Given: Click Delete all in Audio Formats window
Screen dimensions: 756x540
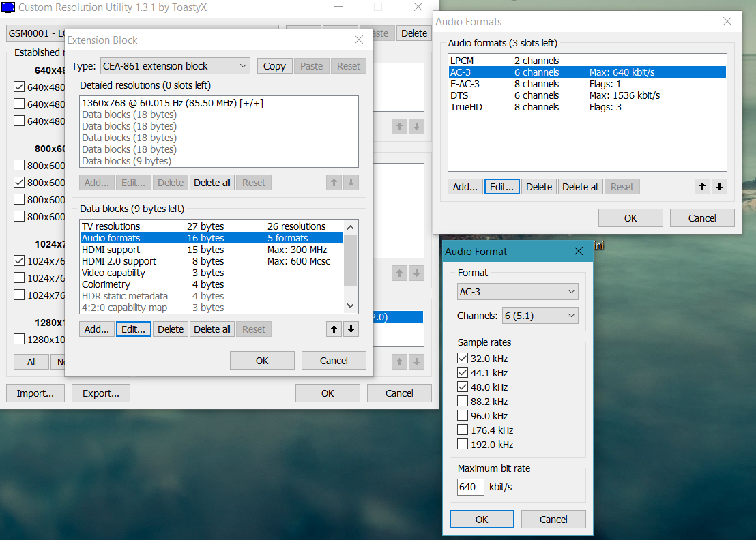Looking at the screenshot, I should tap(581, 187).
